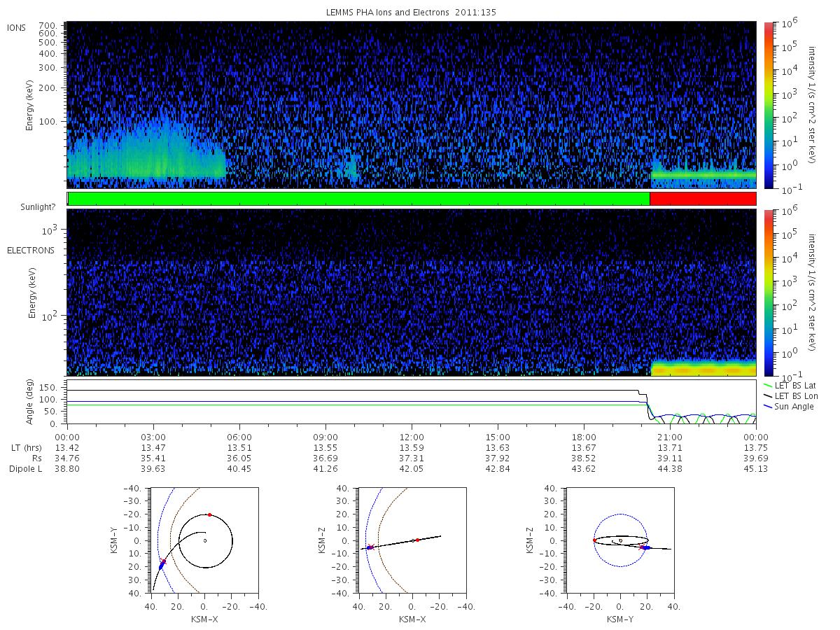Click the ELECTRONS panel label
The width and height of the screenshot is (840, 630).
coord(31,250)
